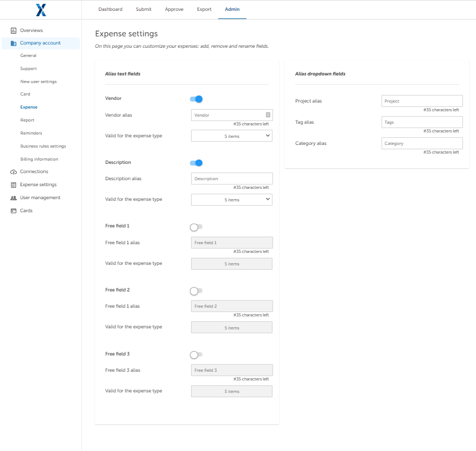Open Free field 3 expense type dropdown

pos(232,391)
